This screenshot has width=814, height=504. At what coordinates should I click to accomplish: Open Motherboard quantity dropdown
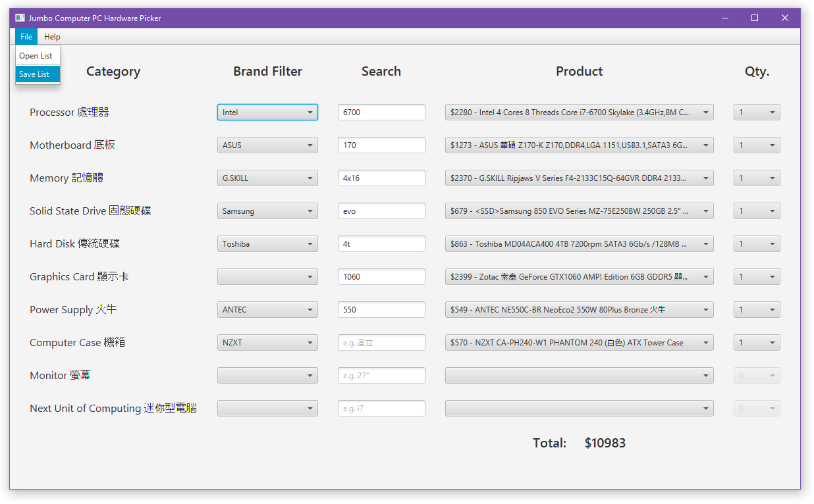(x=757, y=145)
